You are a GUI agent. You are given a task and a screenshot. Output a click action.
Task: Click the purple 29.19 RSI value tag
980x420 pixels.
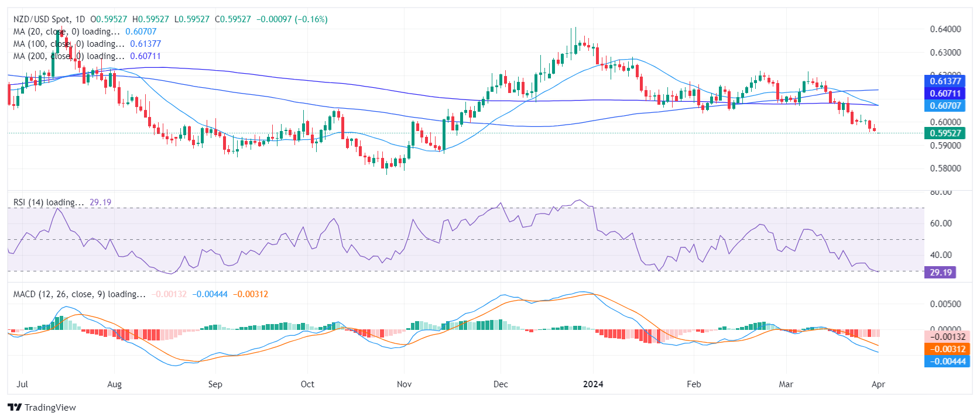click(940, 273)
